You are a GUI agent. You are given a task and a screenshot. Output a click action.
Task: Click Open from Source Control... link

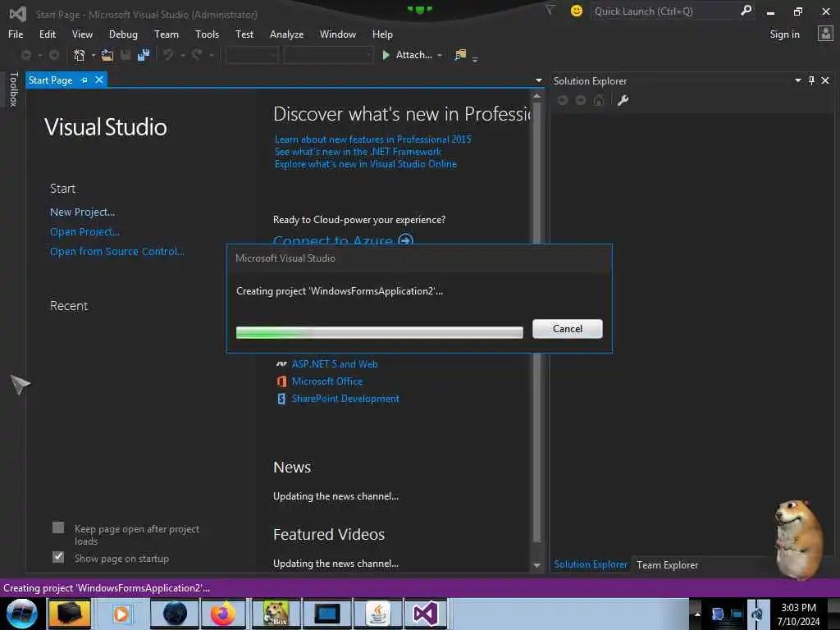pyautogui.click(x=116, y=251)
